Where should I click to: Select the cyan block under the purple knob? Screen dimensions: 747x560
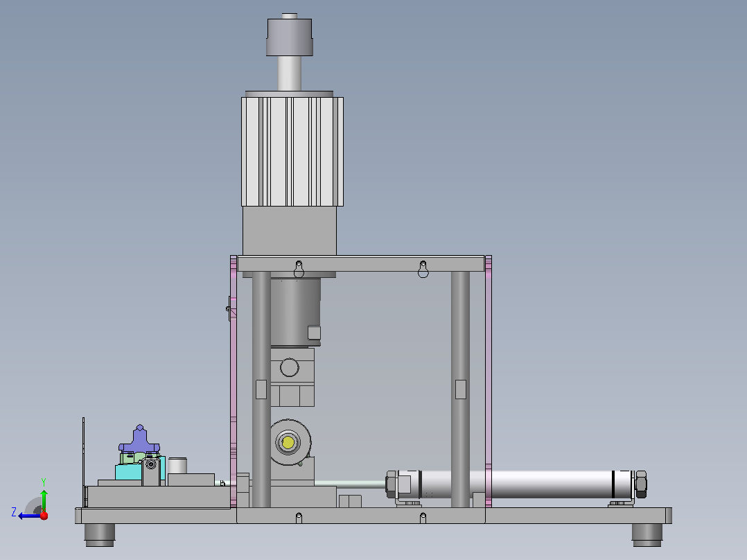click(129, 472)
